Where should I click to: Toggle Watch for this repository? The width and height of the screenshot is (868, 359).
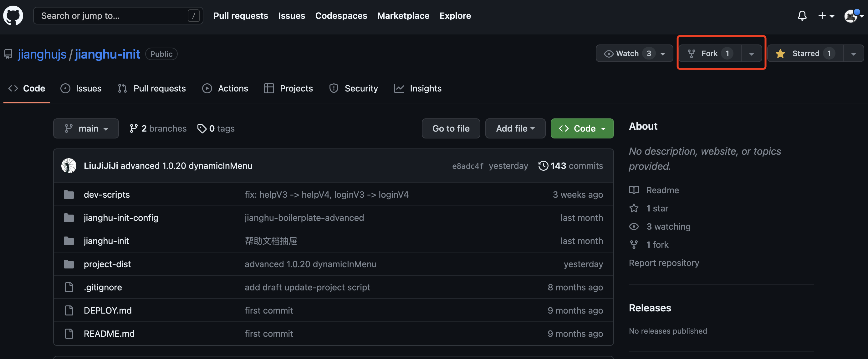coord(627,54)
